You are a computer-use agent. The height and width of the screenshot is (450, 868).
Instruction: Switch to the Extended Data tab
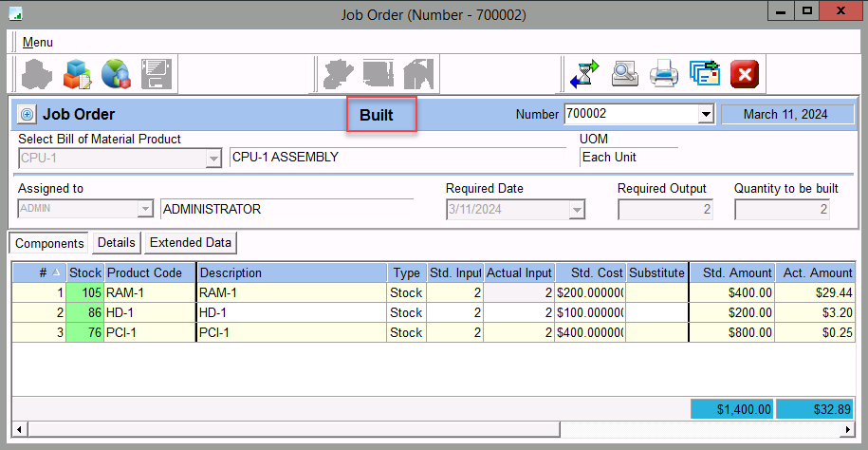point(190,243)
